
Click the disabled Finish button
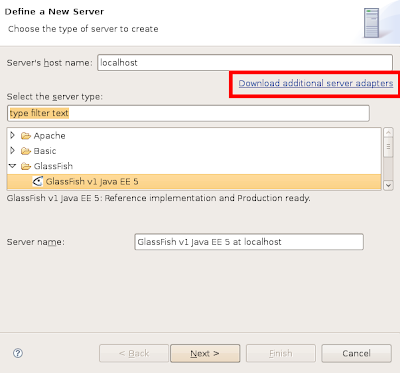click(x=281, y=353)
